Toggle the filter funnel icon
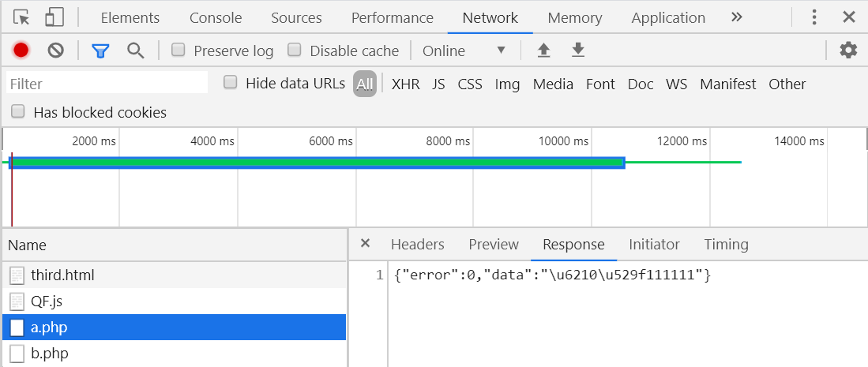 pyautogui.click(x=100, y=51)
